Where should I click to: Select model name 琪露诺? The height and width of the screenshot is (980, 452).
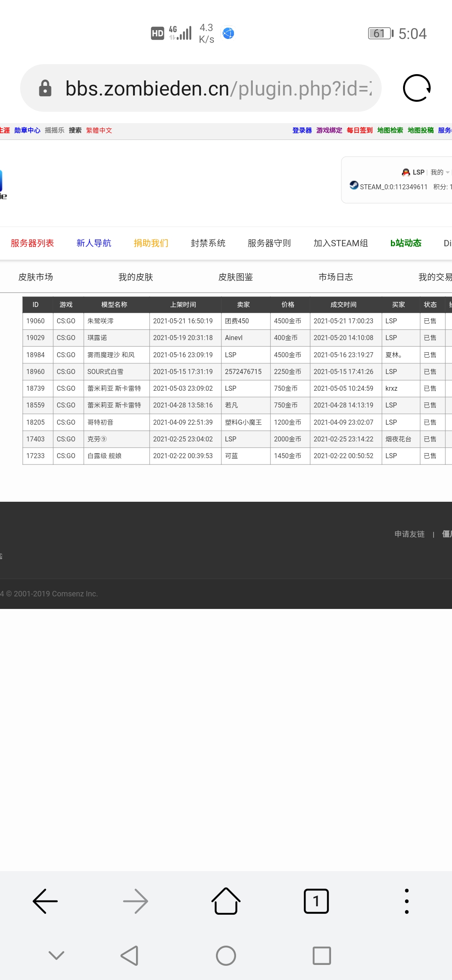pos(97,338)
